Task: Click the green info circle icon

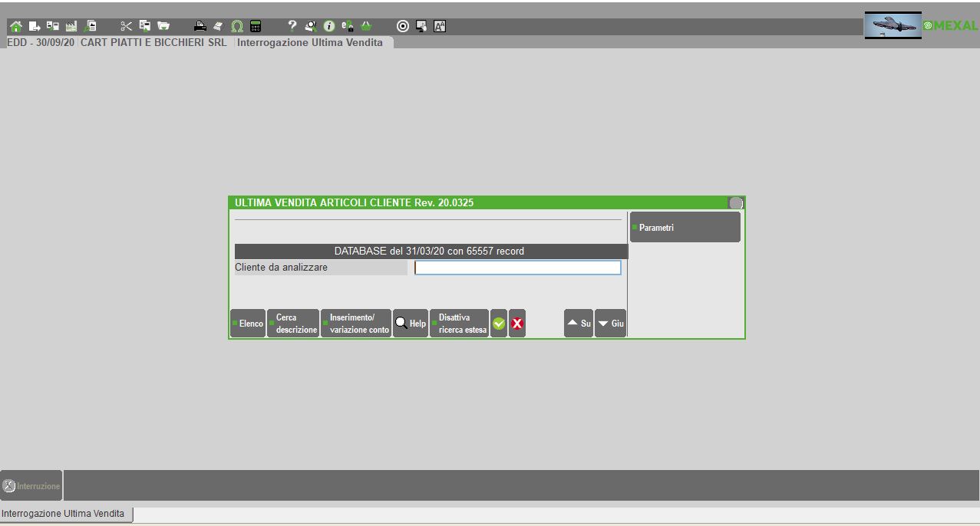Action: [329, 27]
